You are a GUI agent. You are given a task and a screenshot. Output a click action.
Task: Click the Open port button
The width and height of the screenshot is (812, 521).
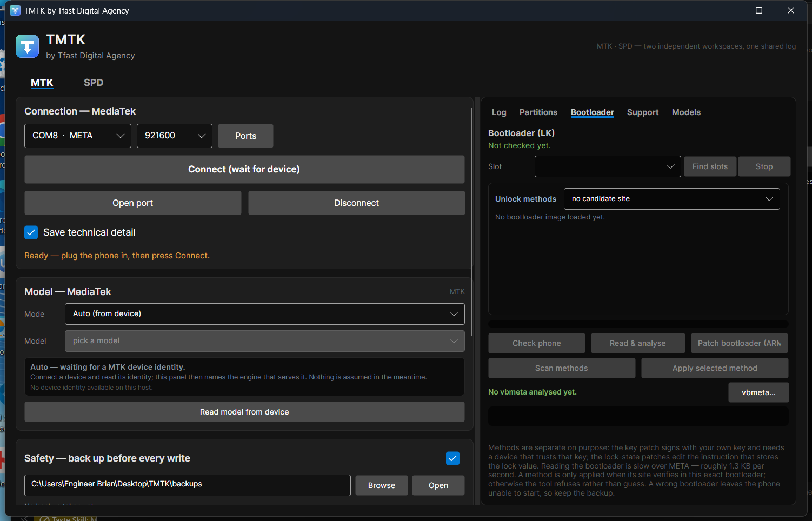(133, 203)
